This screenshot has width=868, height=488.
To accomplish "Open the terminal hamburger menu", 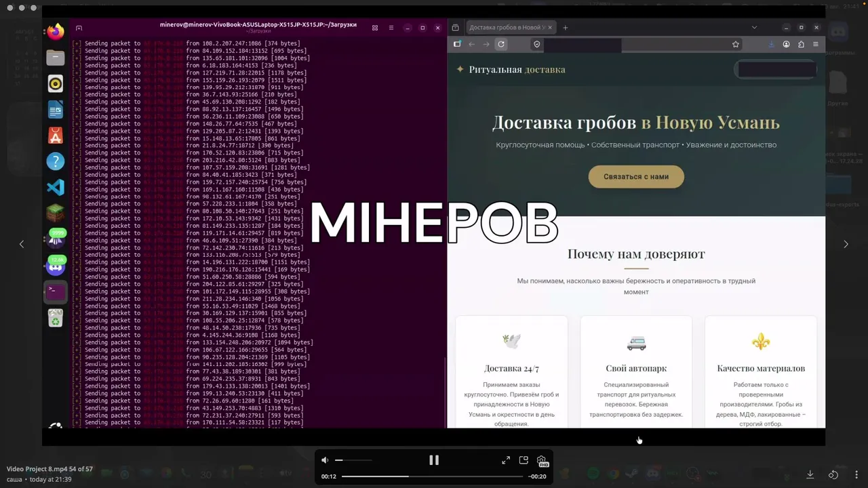I will click(x=391, y=28).
